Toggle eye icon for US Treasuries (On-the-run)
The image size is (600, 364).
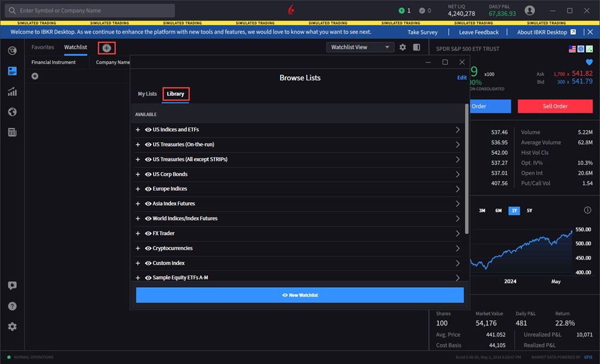148,145
